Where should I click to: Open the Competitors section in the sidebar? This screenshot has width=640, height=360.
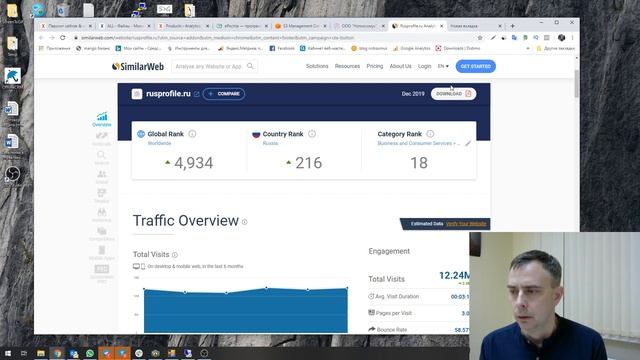[x=102, y=234]
